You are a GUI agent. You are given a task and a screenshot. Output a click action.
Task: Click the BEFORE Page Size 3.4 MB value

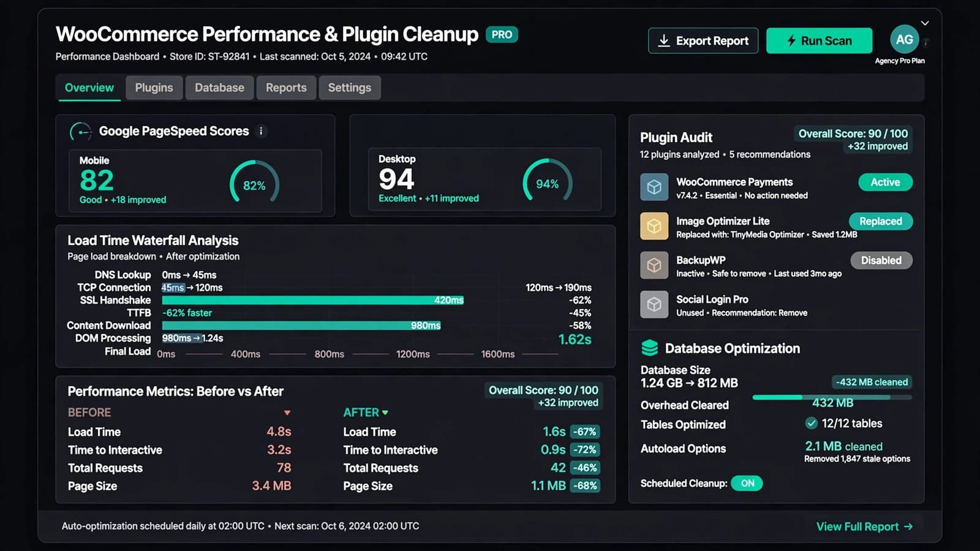tap(271, 486)
